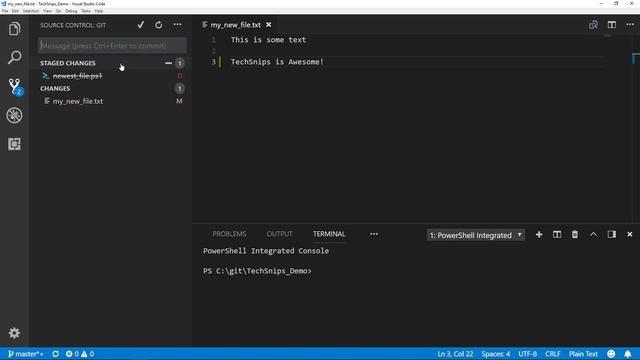Screen dimensions: 640x360
Task: Open the Debug view in activity bar
Action: (14, 115)
